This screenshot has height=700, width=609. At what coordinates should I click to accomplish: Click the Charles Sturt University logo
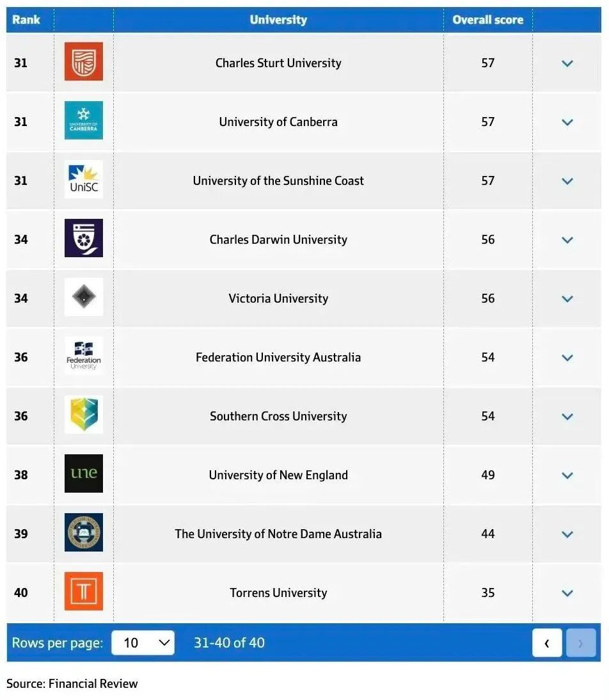tap(84, 62)
